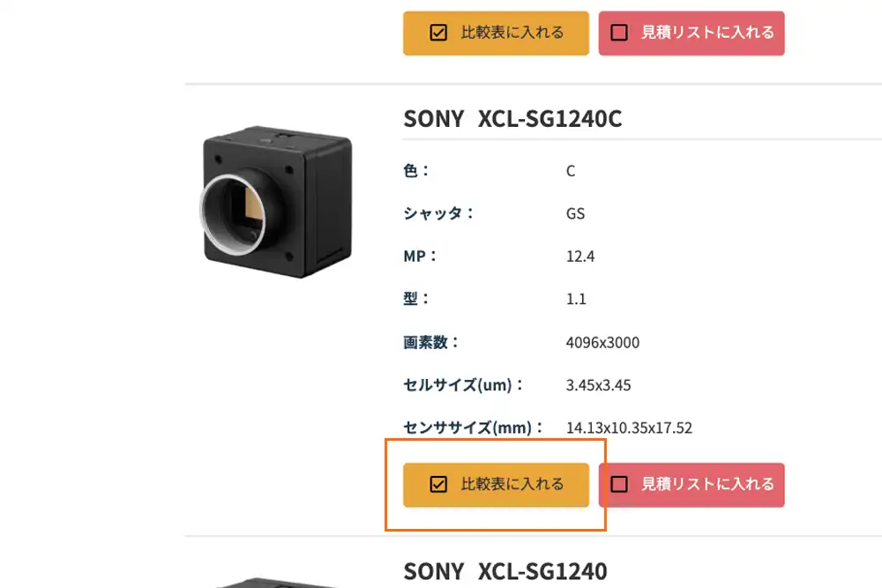Click the センササイズ(mm) spec label
Screen dimensions: 882x588
(475, 428)
